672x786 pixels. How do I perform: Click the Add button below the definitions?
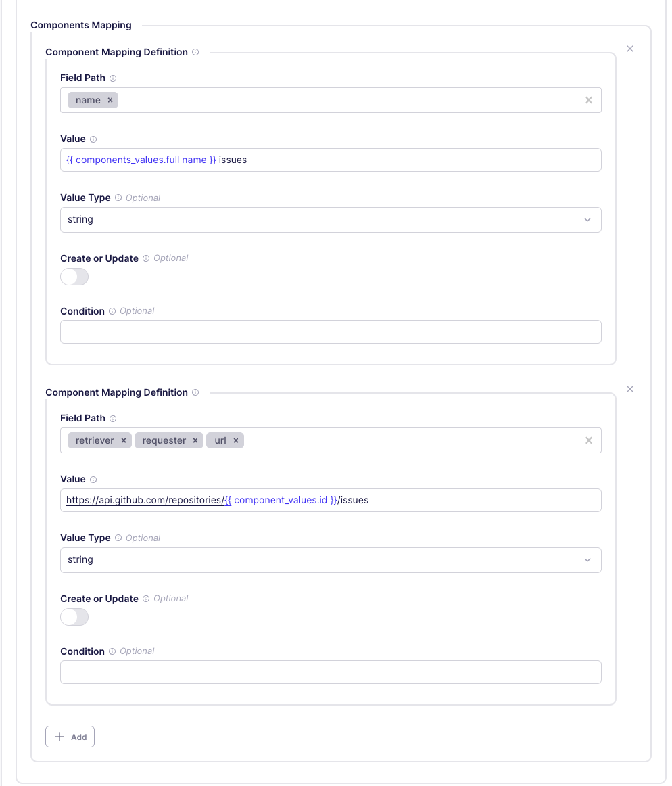pos(70,737)
